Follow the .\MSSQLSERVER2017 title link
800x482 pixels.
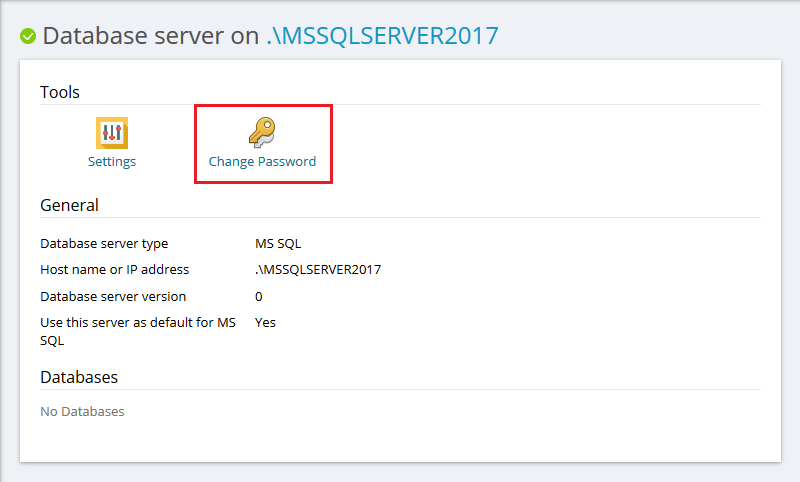(x=382, y=36)
